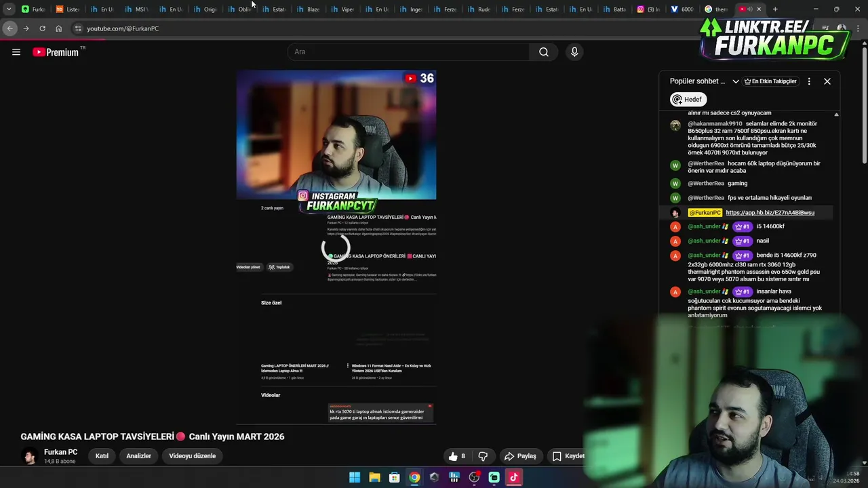Open TikTok app in taskbar
This screenshot has height=488, width=868.
[513, 477]
